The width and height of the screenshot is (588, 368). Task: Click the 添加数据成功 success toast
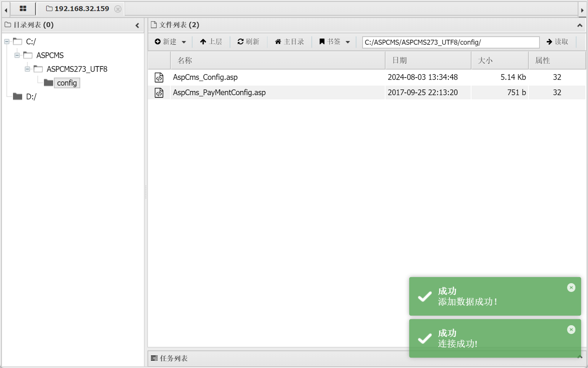(495, 296)
